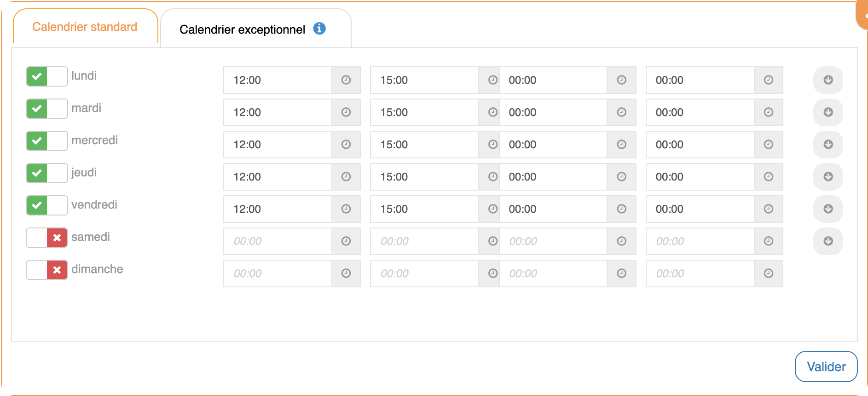Image resolution: width=868 pixels, height=396 pixels.
Task: Click clock icon of jeudi last time field
Action: click(768, 177)
